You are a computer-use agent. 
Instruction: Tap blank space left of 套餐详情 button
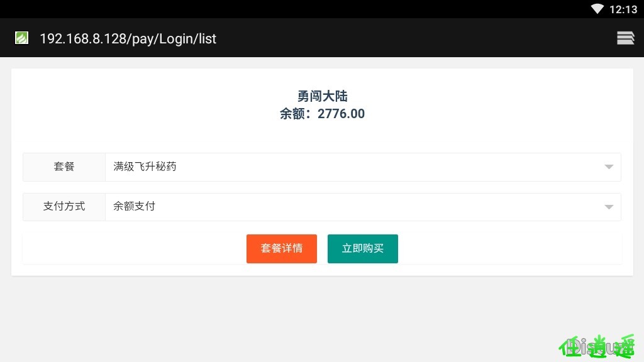[135, 249]
